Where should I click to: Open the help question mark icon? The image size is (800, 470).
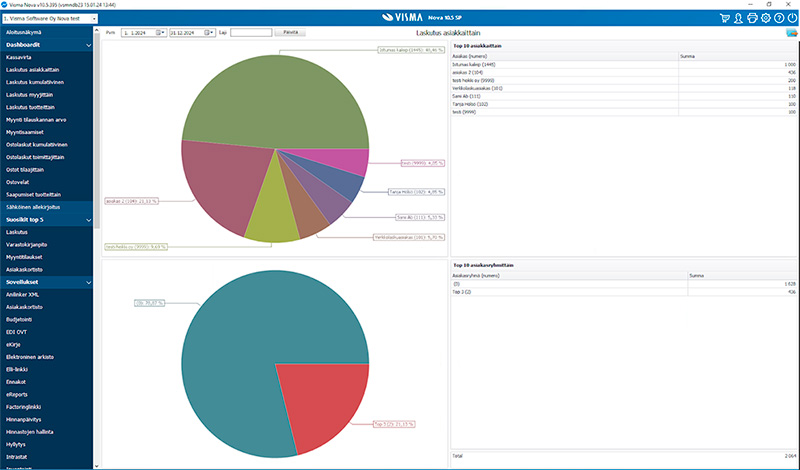(x=779, y=18)
